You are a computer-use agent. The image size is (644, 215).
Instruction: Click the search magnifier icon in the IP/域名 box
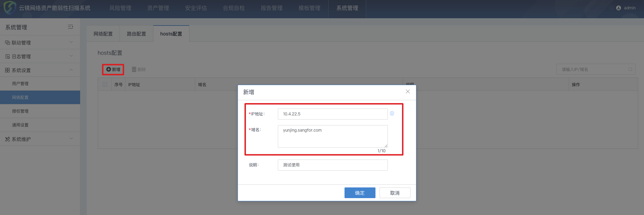coord(630,69)
